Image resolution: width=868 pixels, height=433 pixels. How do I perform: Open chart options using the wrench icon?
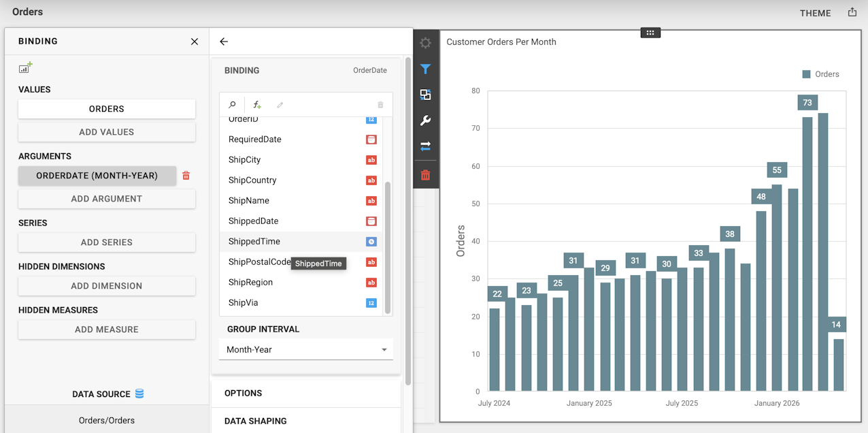coord(425,121)
